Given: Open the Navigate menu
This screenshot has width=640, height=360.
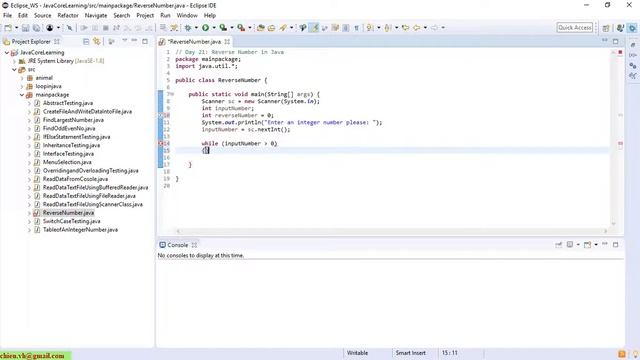Looking at the screenshot, I should coord(96,15).
